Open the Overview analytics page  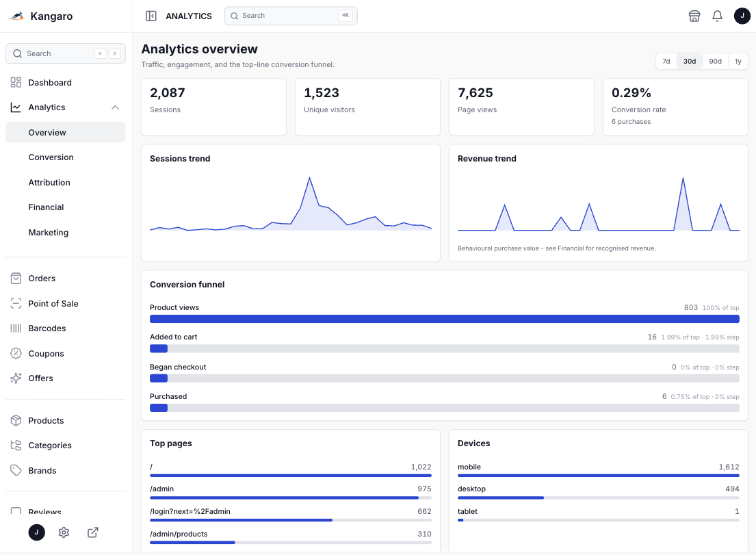pos(66,132)
